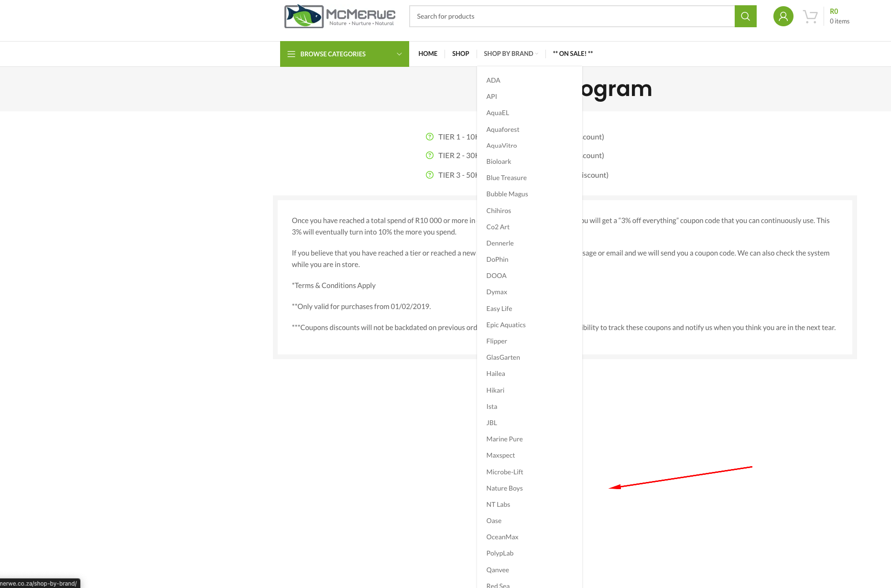Choose the Epic Aquatics brand
Screen dimensions: 891x588
pyautogui.click(x=506, y=325)
